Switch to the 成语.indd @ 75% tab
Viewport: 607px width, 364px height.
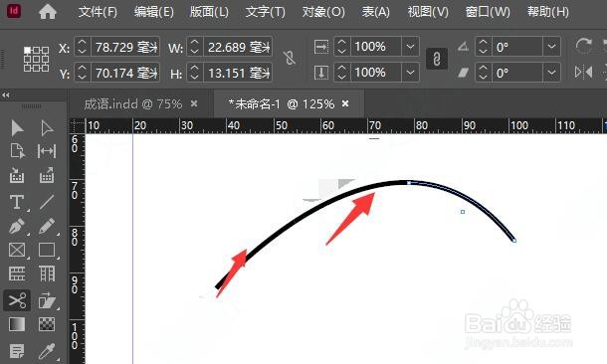pos(132,103)
